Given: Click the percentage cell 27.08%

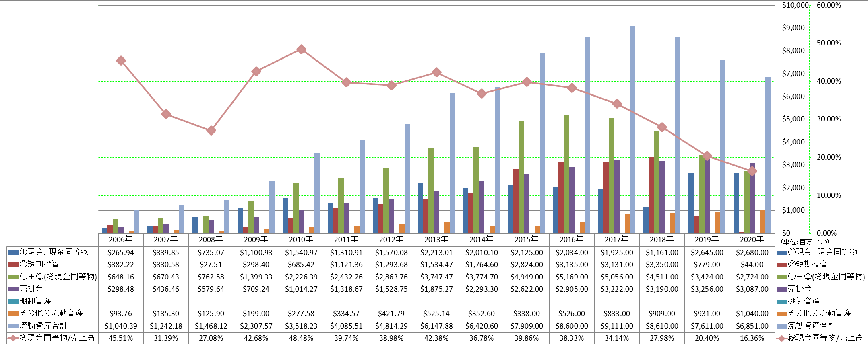Looking at the screenshot, I should point(211,338).
